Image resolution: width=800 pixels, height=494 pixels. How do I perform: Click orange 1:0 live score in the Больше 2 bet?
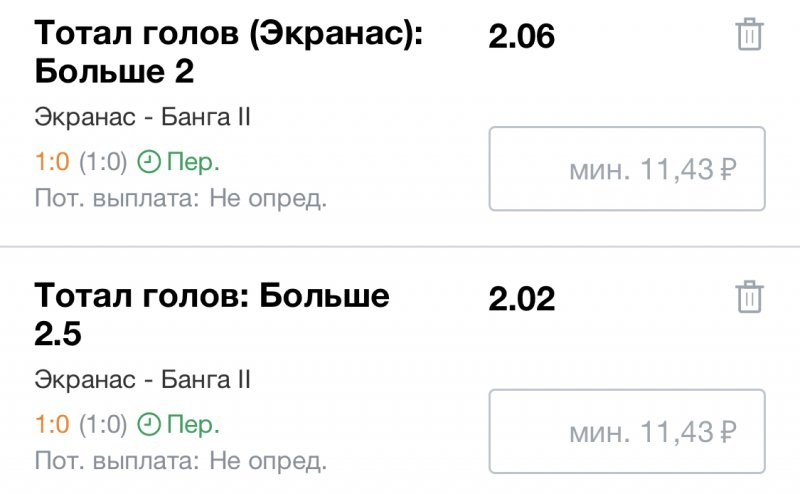tap(52, 162)
